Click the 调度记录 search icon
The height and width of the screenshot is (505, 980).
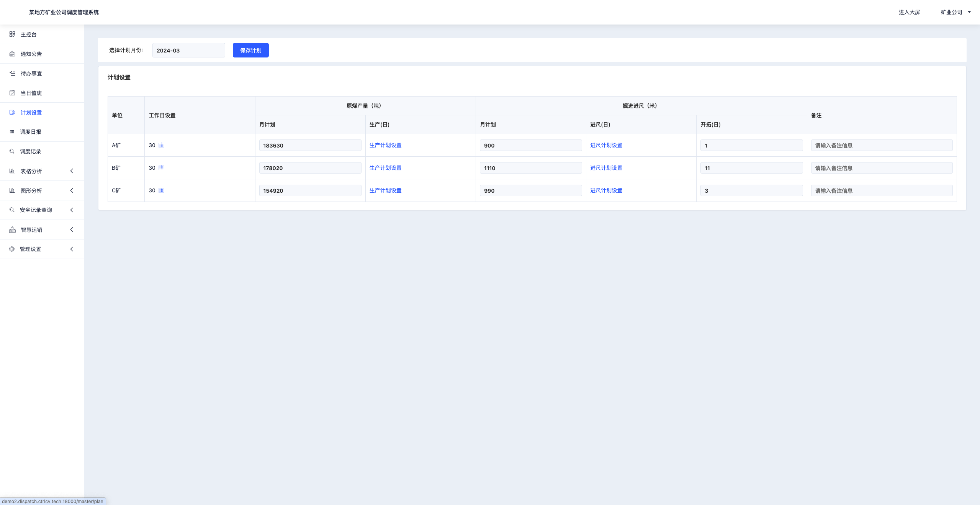(12, 151)
